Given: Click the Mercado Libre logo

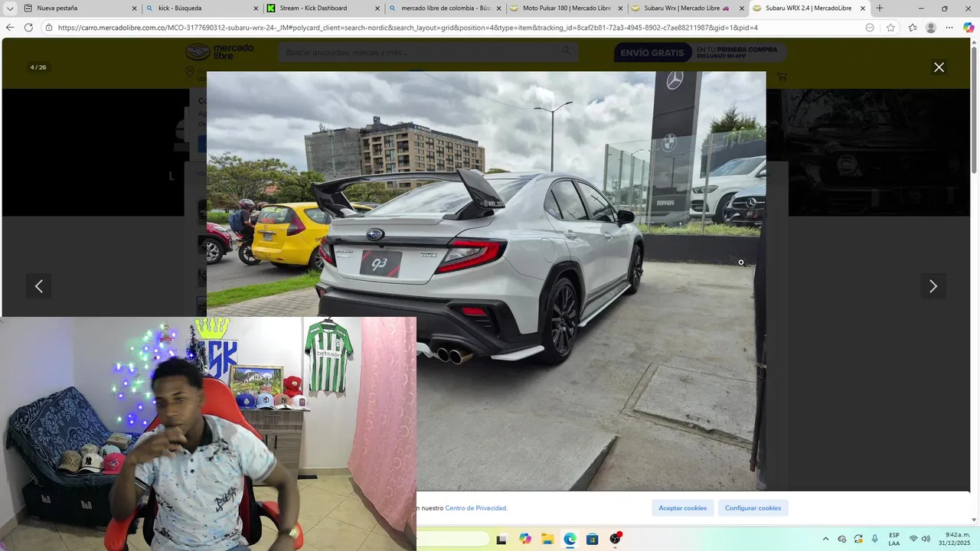Looking at the screenshot, I should pos(219,52).
